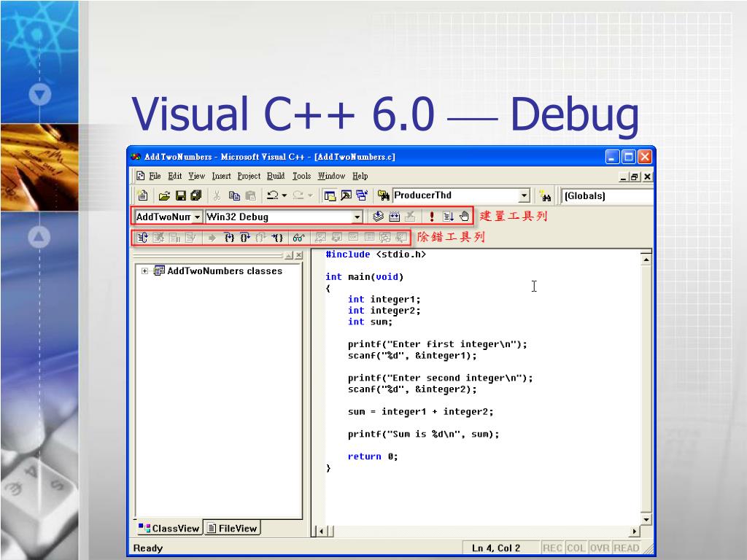This screenshot has height=560, width=747.
Task: Select the AddTwoNumbers classes tree item
Action: [x=225, y=271]
